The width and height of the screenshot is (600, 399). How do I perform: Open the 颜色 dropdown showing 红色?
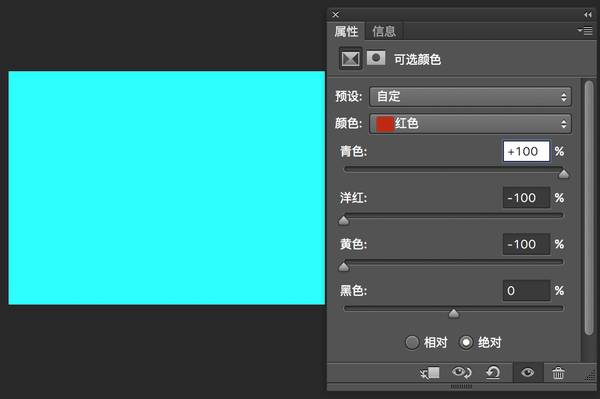tap(470, 124)
